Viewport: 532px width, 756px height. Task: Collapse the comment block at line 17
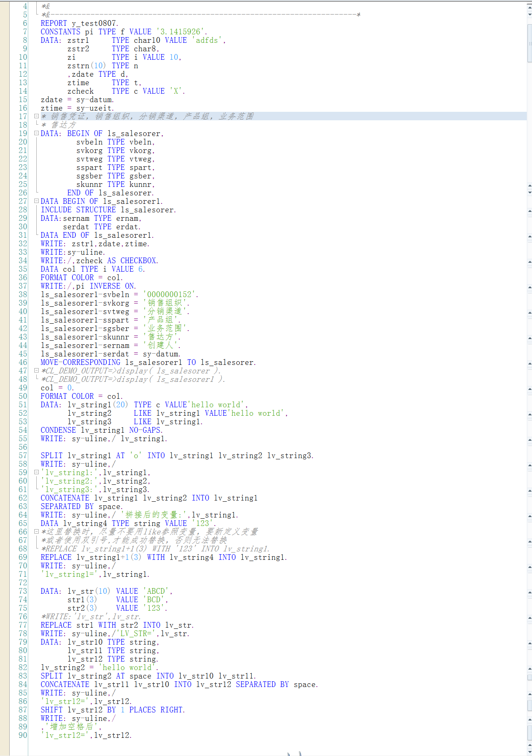click(x=36, y=116)
